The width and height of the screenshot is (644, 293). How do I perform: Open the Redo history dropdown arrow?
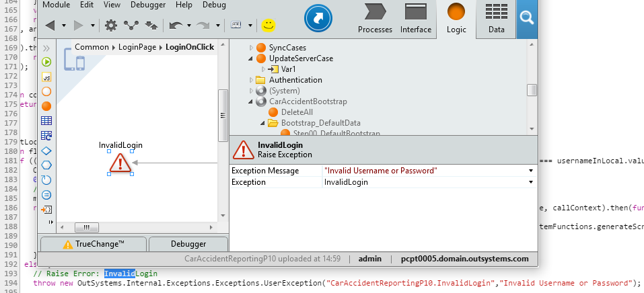pos(217,26)
